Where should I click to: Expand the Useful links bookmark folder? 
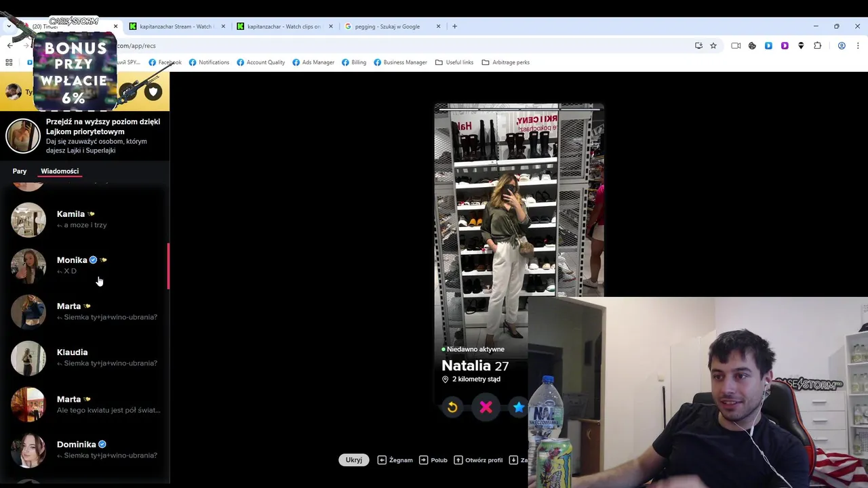[x=454, y=62]
